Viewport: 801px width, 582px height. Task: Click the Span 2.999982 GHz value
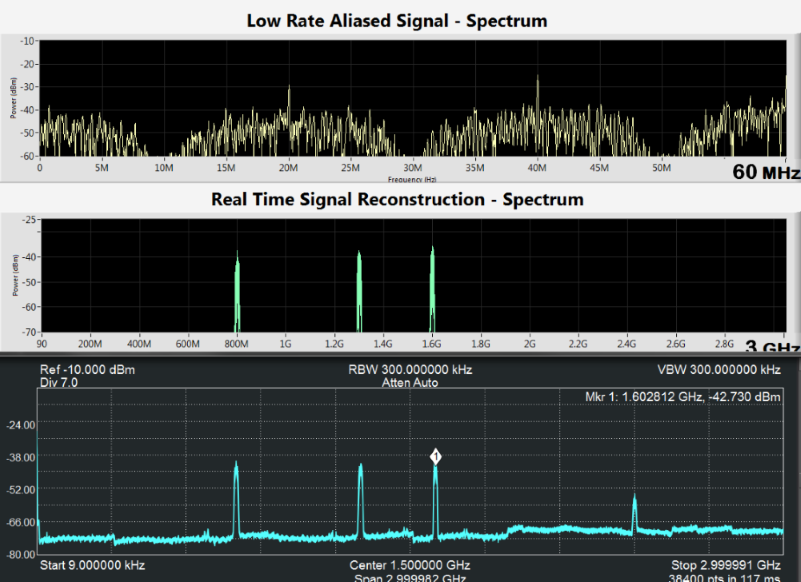pyautogui.click(x=409, y=578)
